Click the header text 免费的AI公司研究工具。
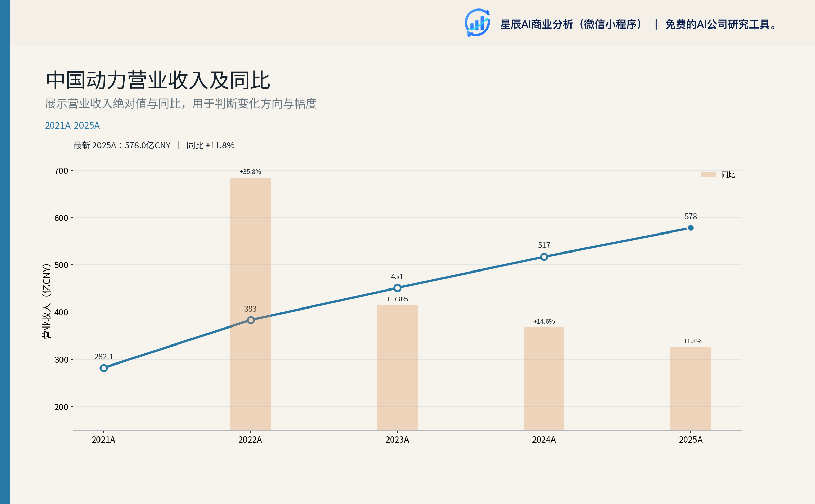This screenshot has width=815, height=504. click(x=721, y=24)
